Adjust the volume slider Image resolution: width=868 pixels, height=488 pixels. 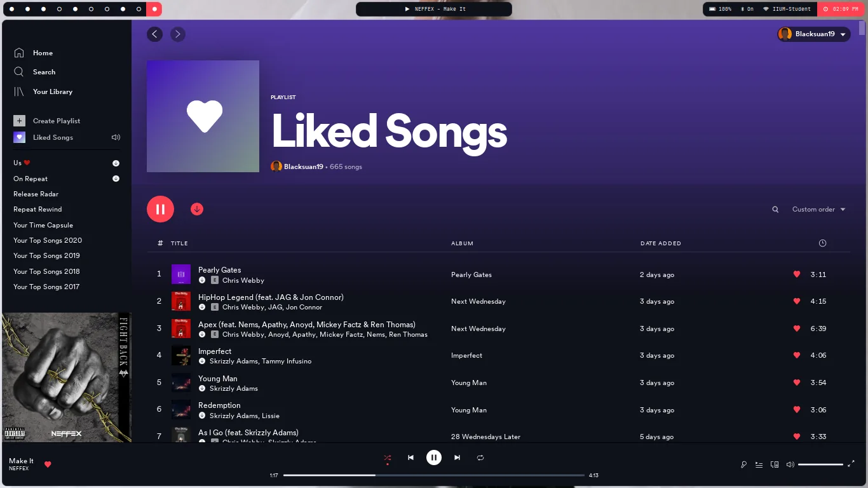pos(820,464)
